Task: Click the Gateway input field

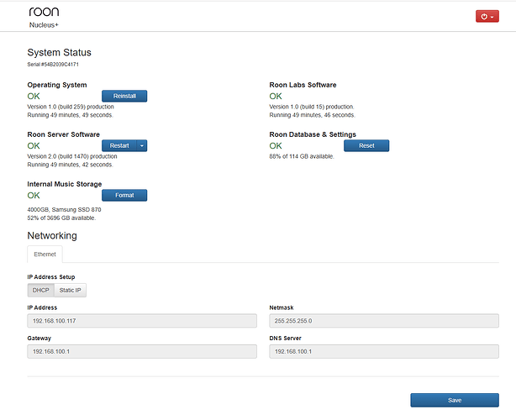Action: (142, 352)
